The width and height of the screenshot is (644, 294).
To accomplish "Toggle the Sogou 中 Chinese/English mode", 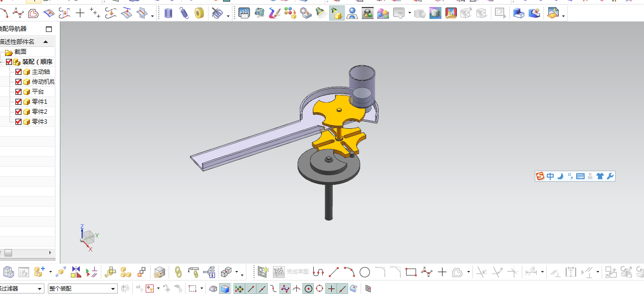I will pyautogui.click(x=550, y=176).
